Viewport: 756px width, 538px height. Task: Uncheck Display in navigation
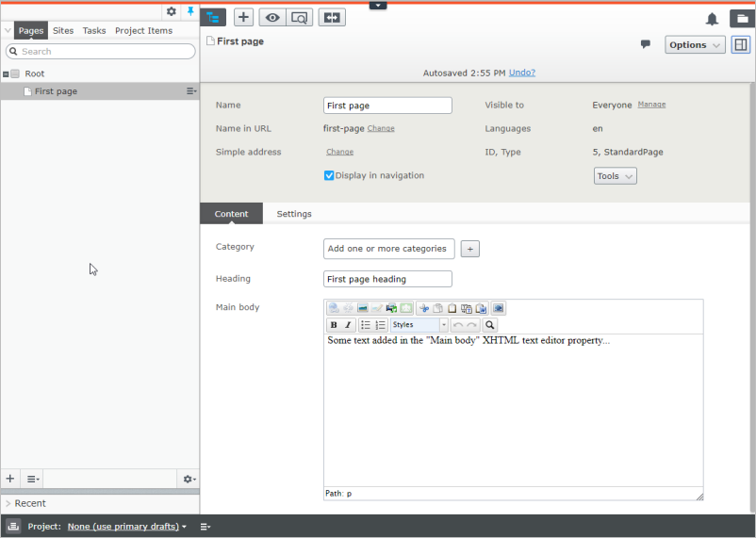[329, 175]
